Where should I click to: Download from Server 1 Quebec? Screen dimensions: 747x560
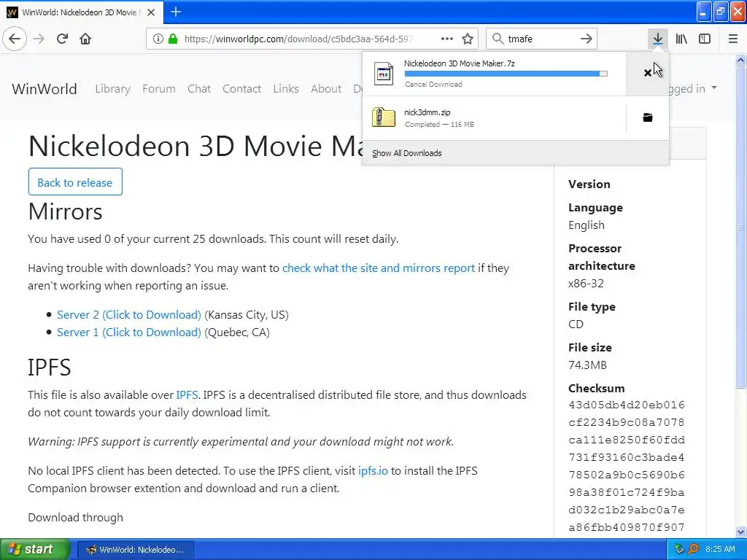click(x=128, y=332)
